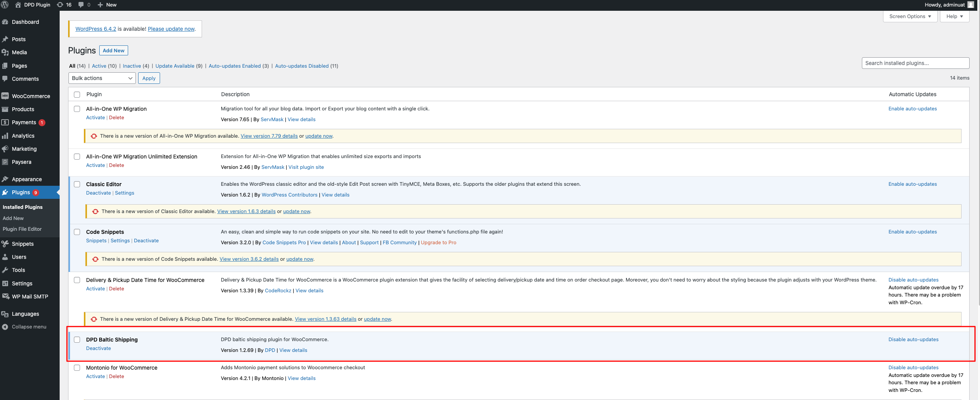Click the Posts pin icon

tap(5, 39)
